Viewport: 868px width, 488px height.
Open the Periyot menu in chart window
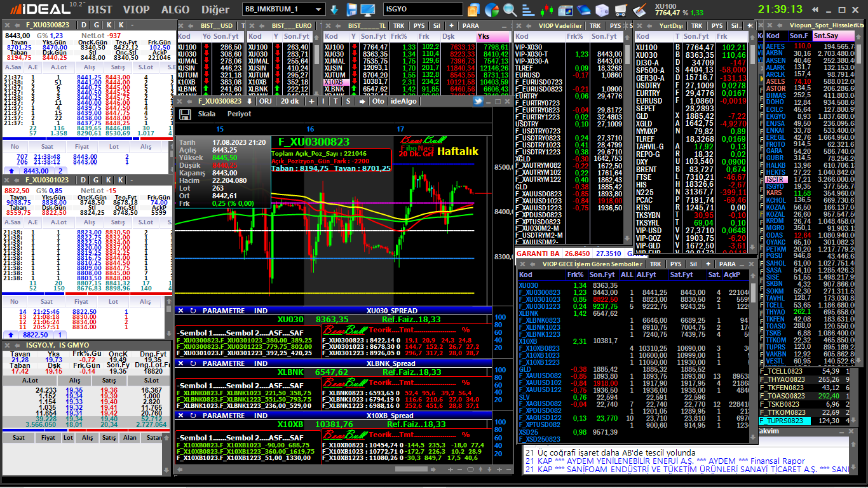tap(240, 114)
